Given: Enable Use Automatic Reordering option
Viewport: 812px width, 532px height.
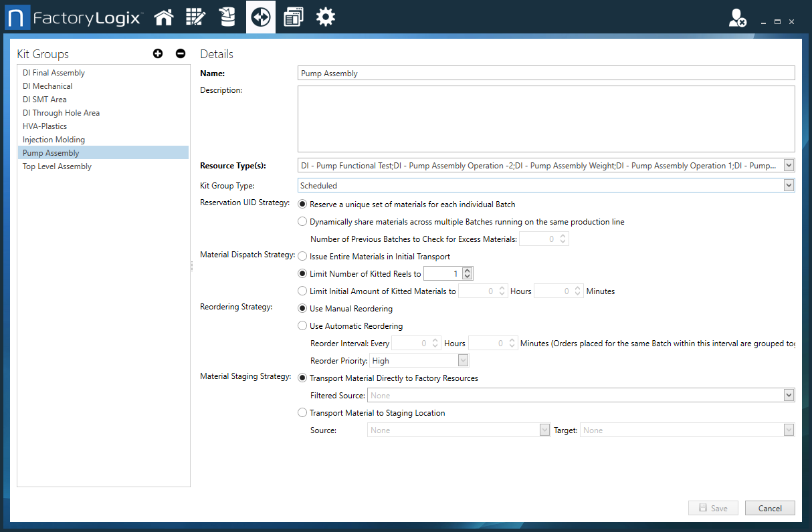Looking at the screenshot, I should click(303, 326).
